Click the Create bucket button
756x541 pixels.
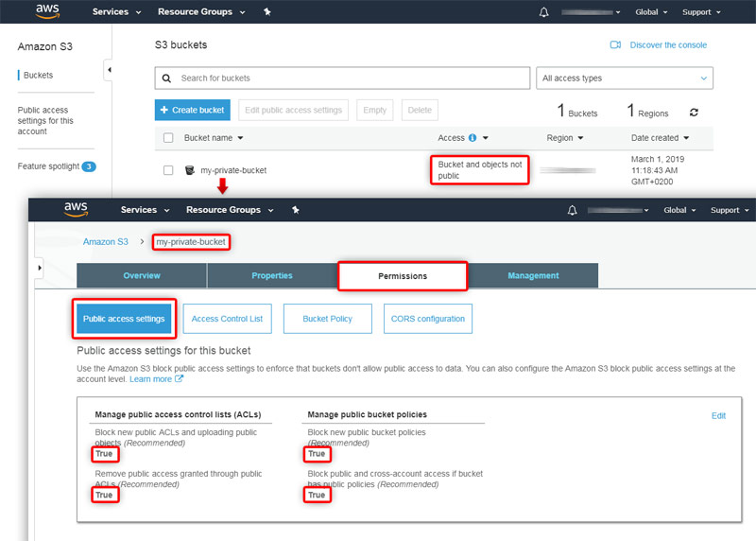pos(193,110)
